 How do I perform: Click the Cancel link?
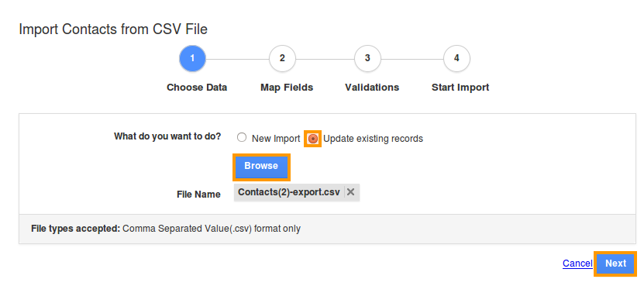point(577,264)
